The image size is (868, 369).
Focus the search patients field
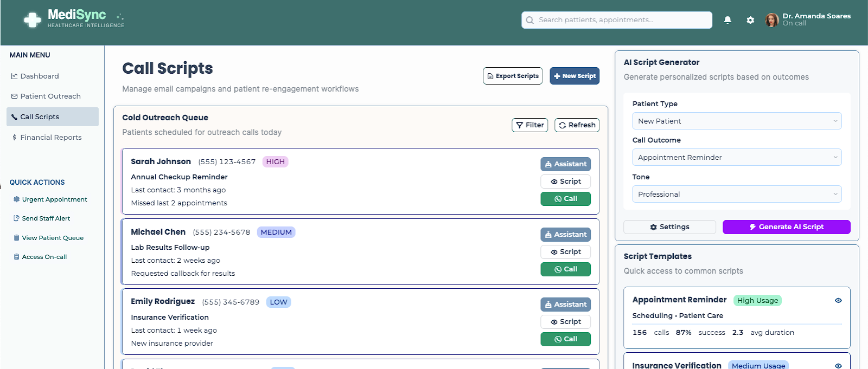tap(617, 20)
